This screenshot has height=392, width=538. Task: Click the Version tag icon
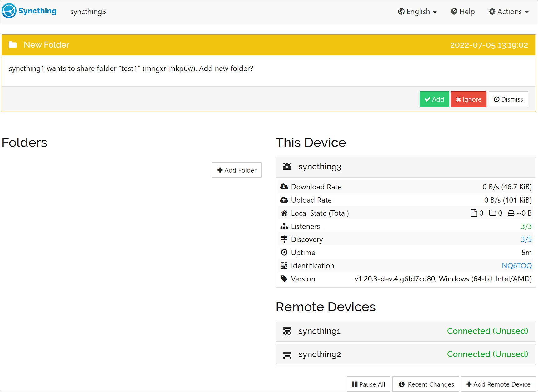(284, 279)
